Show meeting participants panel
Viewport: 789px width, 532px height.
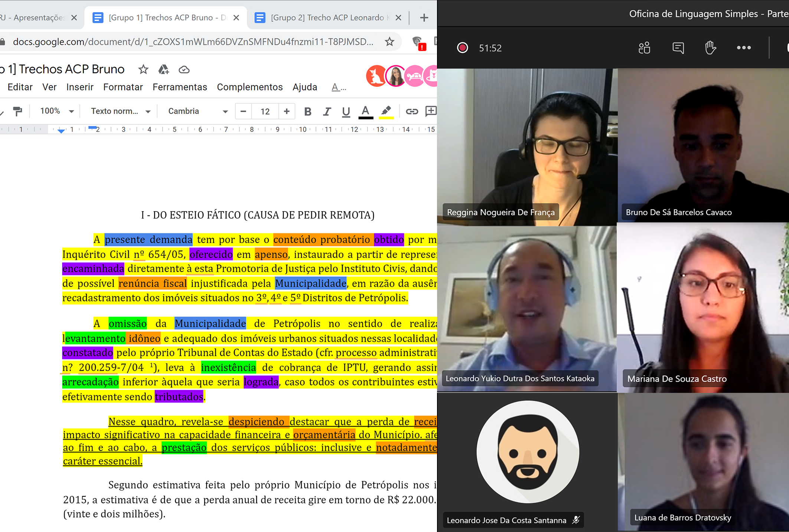644,48
